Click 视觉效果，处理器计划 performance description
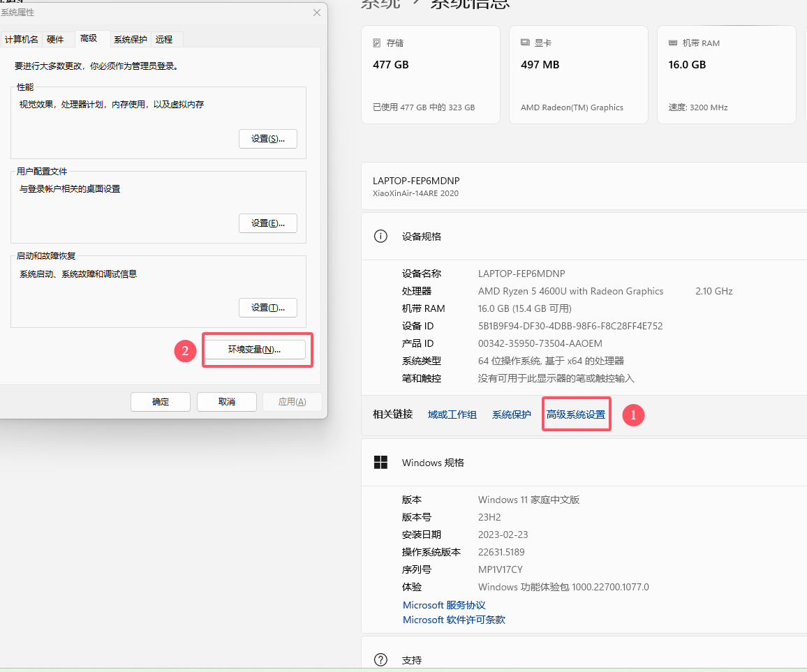 [x=112, y=105]
